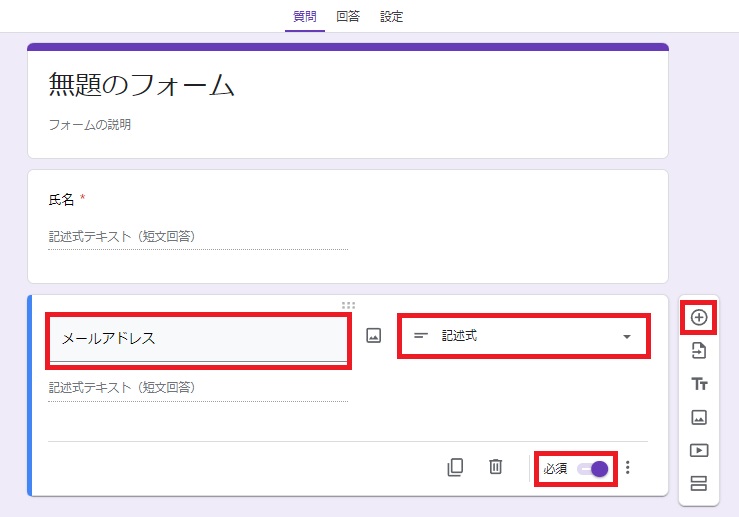Click the short answer placeholder under 氏名
The height and width of the screenshot is (517, 739).
pos(198,237)
